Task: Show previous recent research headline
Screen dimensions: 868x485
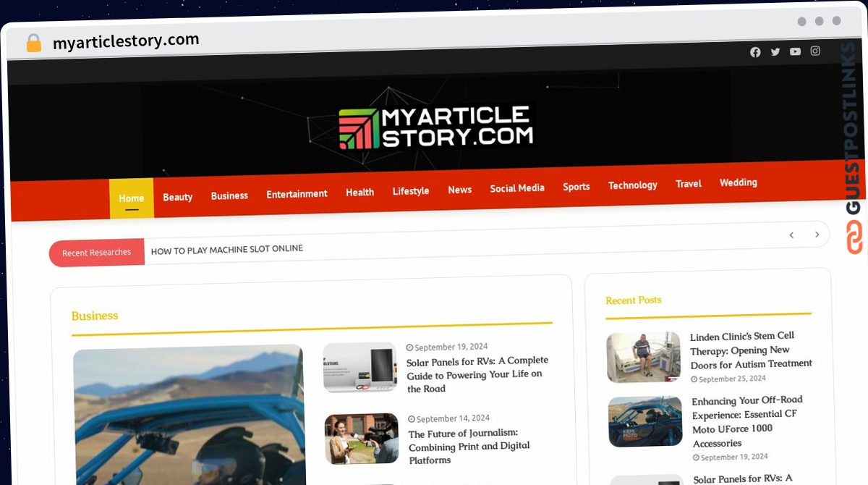Action: point(791,235)
